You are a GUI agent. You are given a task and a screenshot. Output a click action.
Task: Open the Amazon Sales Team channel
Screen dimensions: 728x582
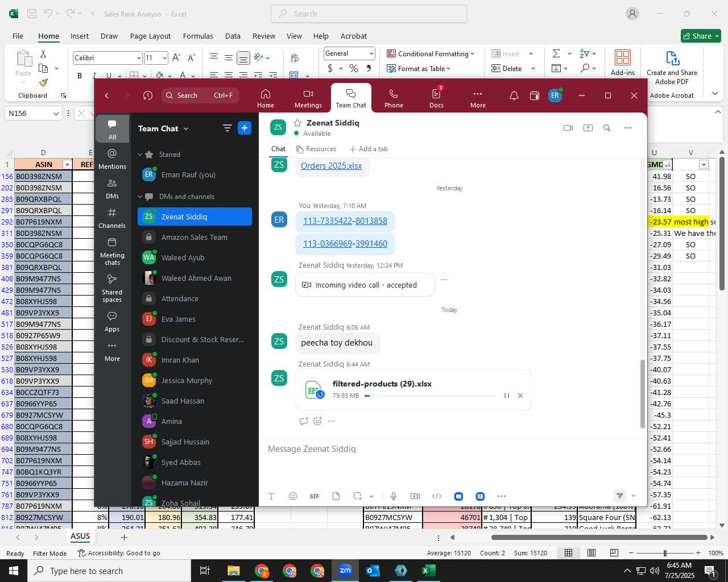pos(195,237)
